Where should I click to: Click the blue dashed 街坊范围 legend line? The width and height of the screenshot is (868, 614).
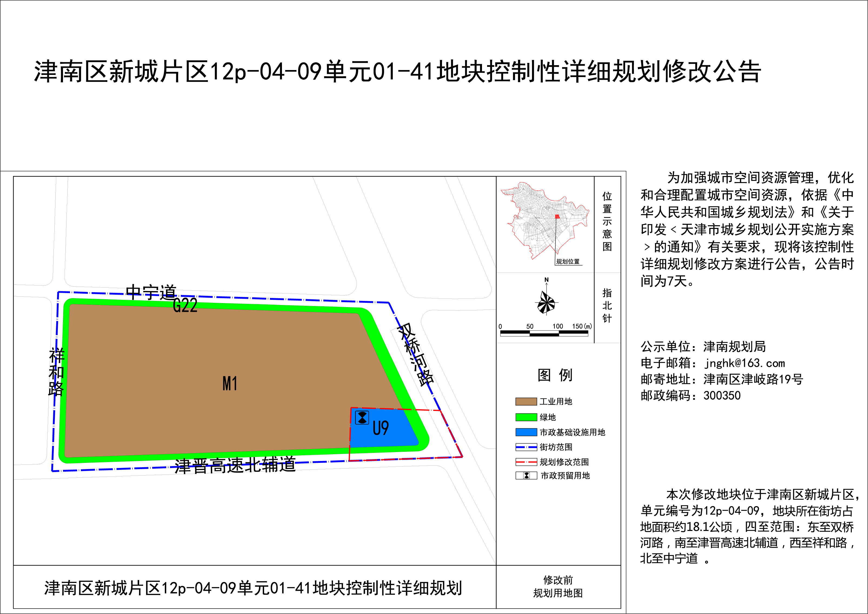[x=526, y=447]
